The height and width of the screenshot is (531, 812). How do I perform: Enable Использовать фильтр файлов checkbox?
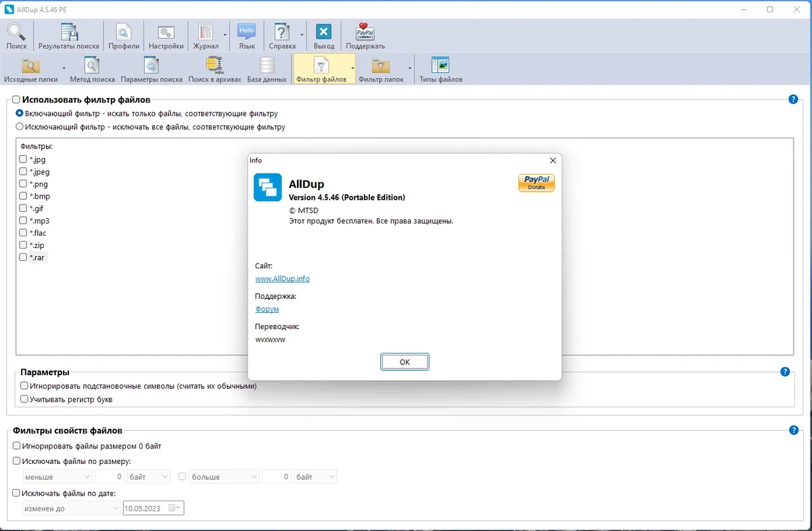16,100
